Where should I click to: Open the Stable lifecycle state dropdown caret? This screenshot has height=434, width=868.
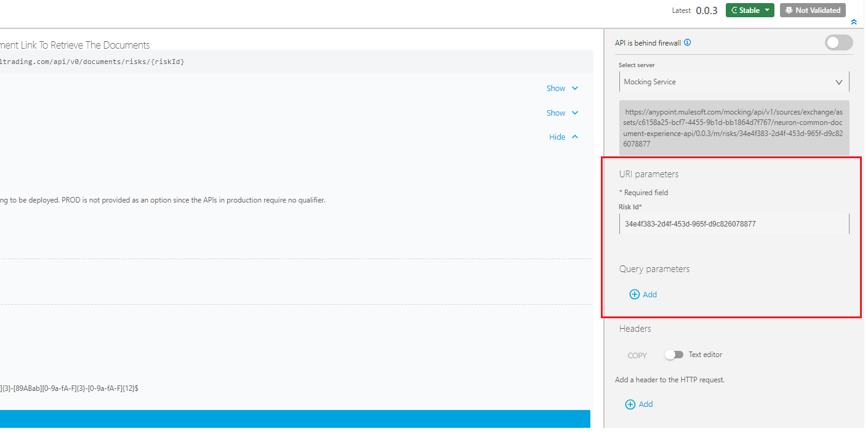[x=767, y=10]
